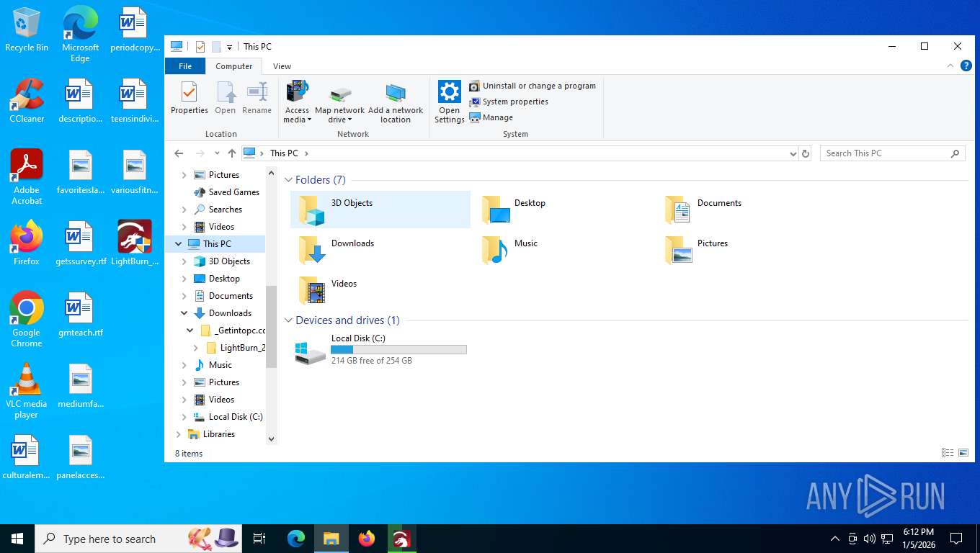Click Uninstall or change a program
980x553 pixels.
(x=533, y=86)
